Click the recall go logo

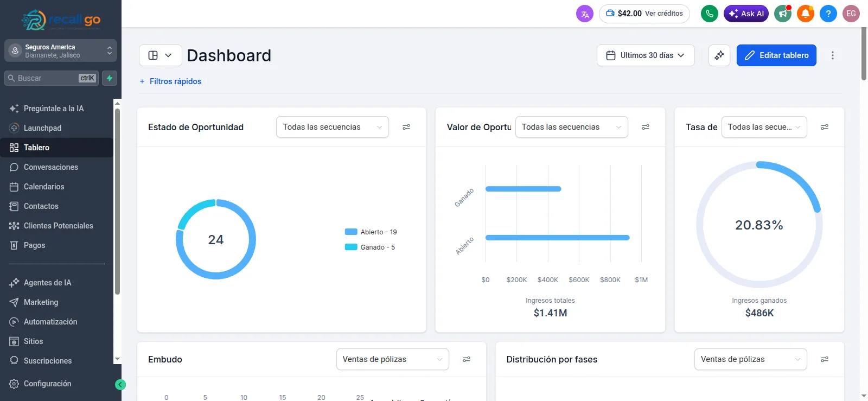(x=61, y=20)
